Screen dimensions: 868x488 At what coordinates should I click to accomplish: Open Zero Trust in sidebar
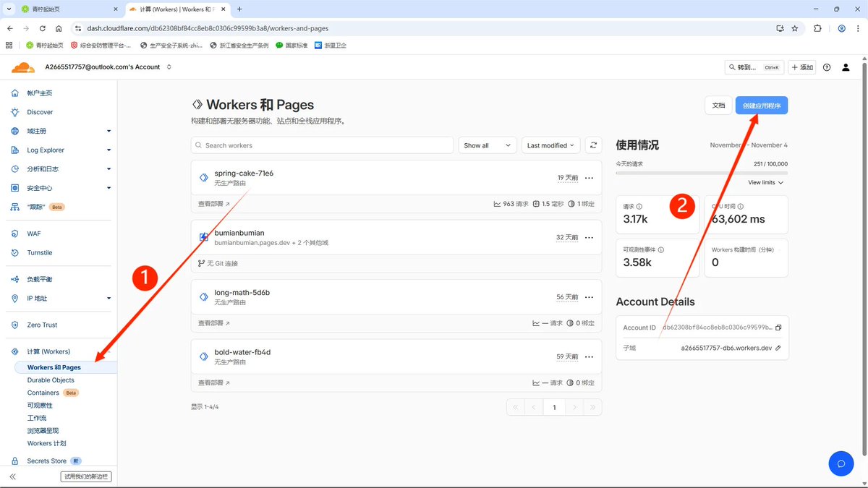point(42,325)
